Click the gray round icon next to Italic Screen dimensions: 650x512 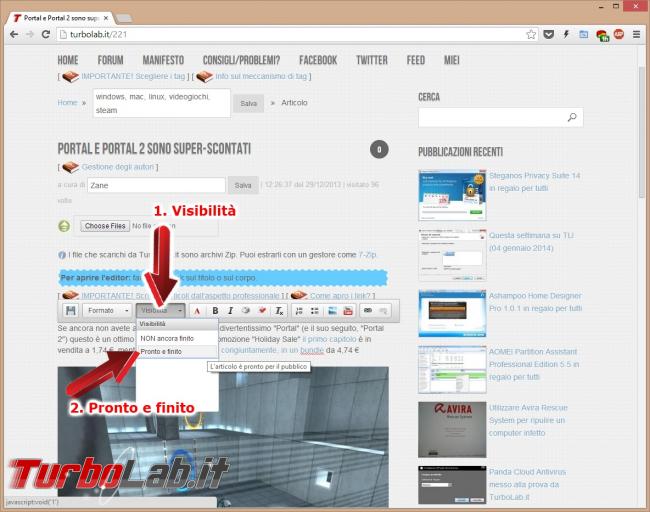point(246,311)
